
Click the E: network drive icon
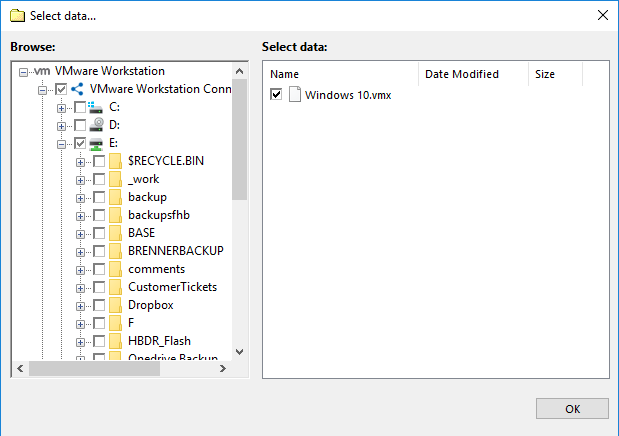click(96, 144)
